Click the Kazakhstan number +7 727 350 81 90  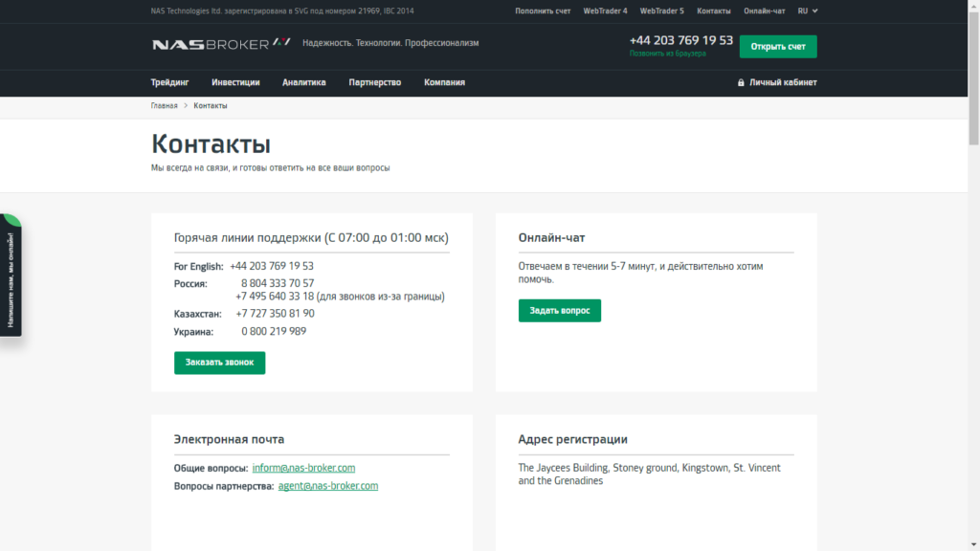coord(275,314)
